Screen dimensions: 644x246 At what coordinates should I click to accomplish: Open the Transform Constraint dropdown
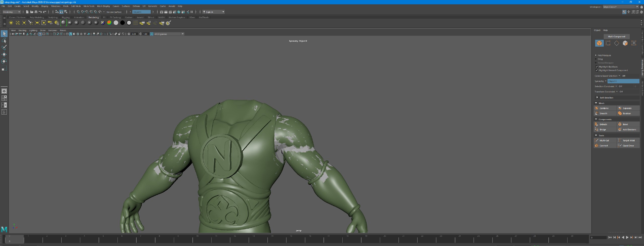click(617, 92)
